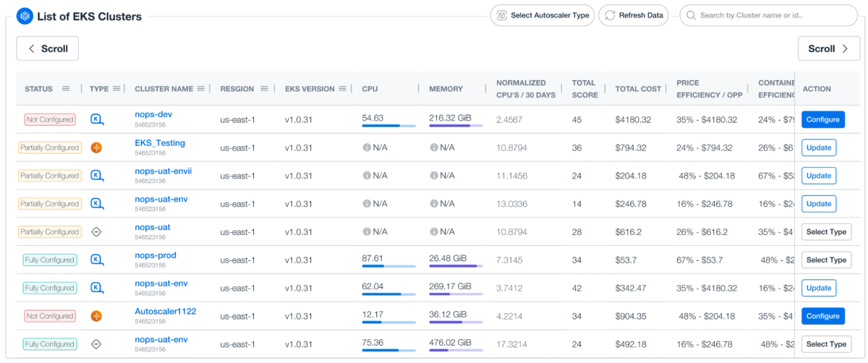Sort by the CPU column header
Screen dimensions: 868x363
click(370, 89)
